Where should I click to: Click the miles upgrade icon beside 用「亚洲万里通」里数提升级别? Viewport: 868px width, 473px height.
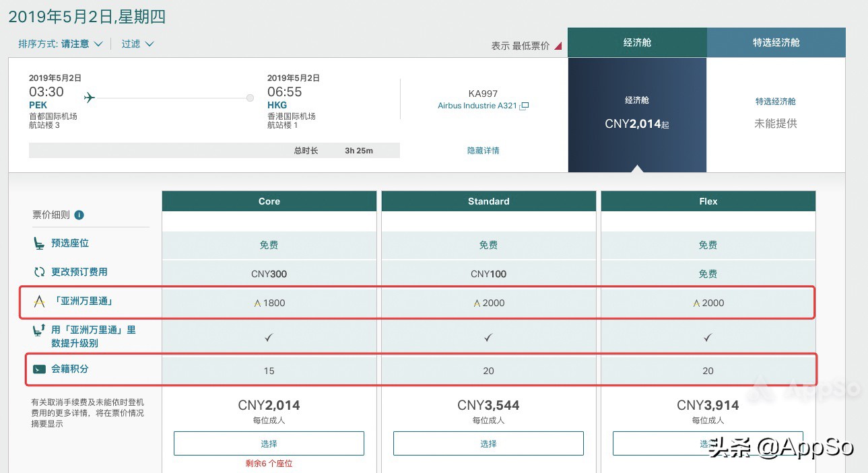(38, 332)
